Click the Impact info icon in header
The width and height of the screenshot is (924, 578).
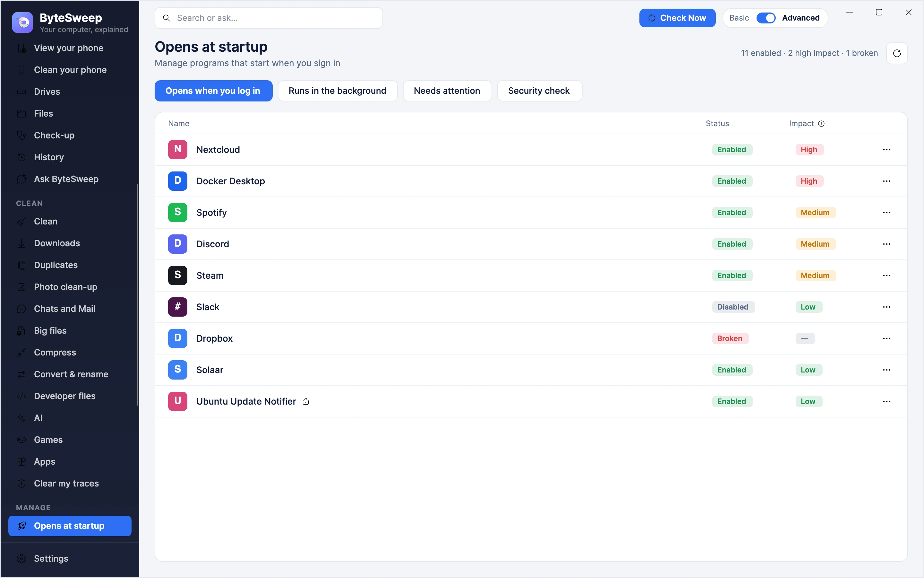pyautogui.click(x=821, y=124)
